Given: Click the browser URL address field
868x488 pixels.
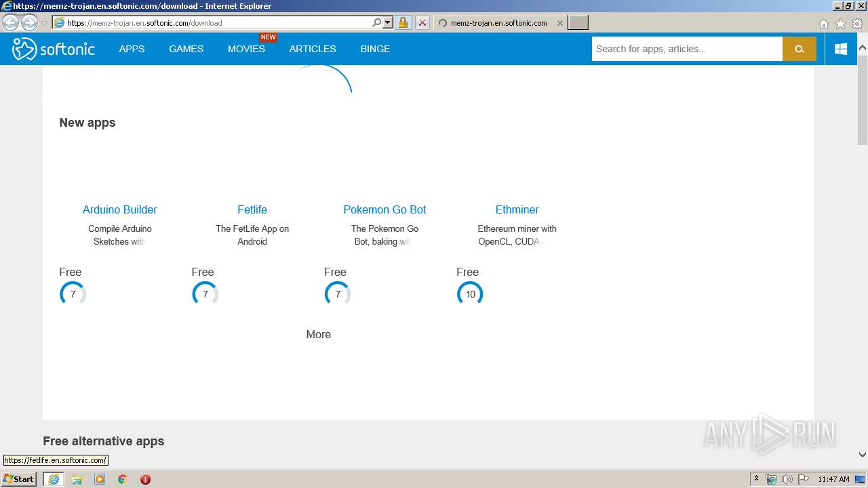Looking at the screenshot, I should (x=217, y=22).
